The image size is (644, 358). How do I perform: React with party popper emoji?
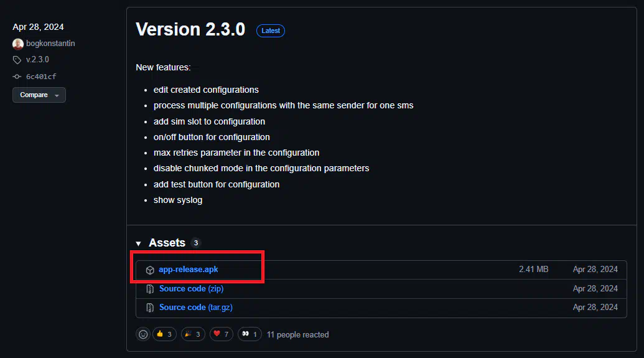[x=193, y=334]
